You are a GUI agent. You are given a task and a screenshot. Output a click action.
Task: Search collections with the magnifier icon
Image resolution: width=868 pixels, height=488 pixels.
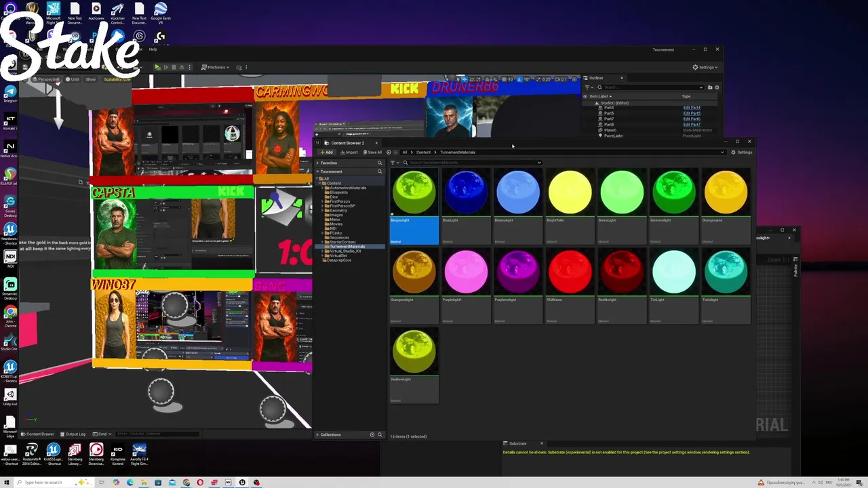tap(380, 434)
